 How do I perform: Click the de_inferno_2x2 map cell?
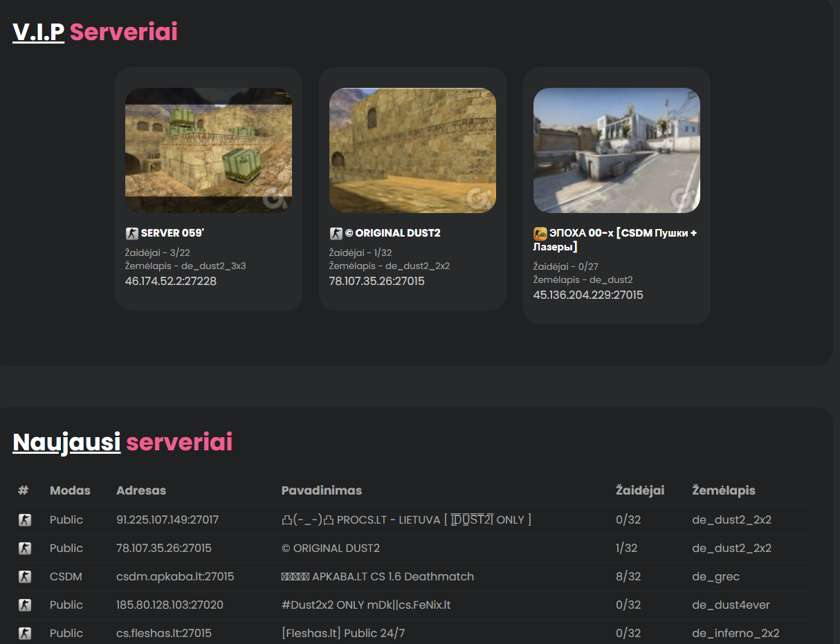point(736,634)
